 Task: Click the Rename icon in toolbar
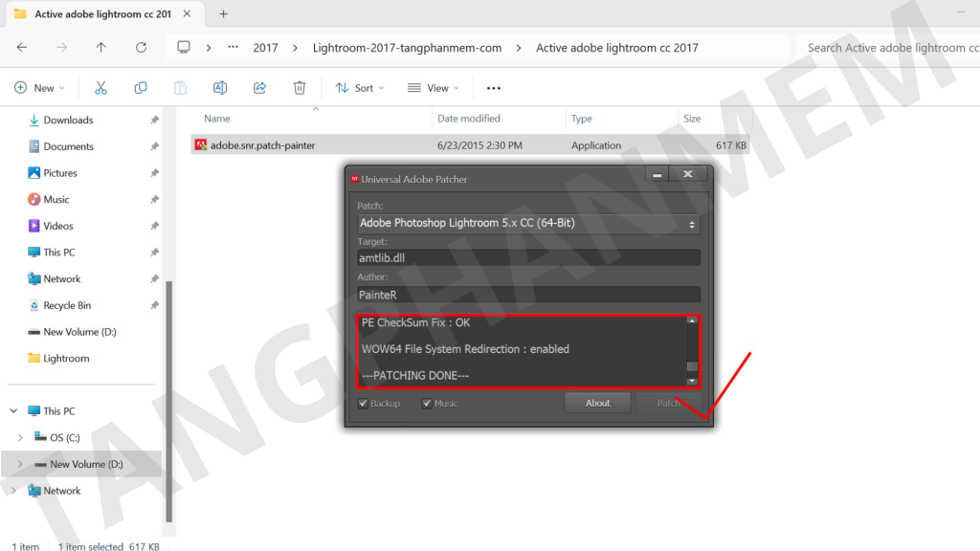coord(219,88)
